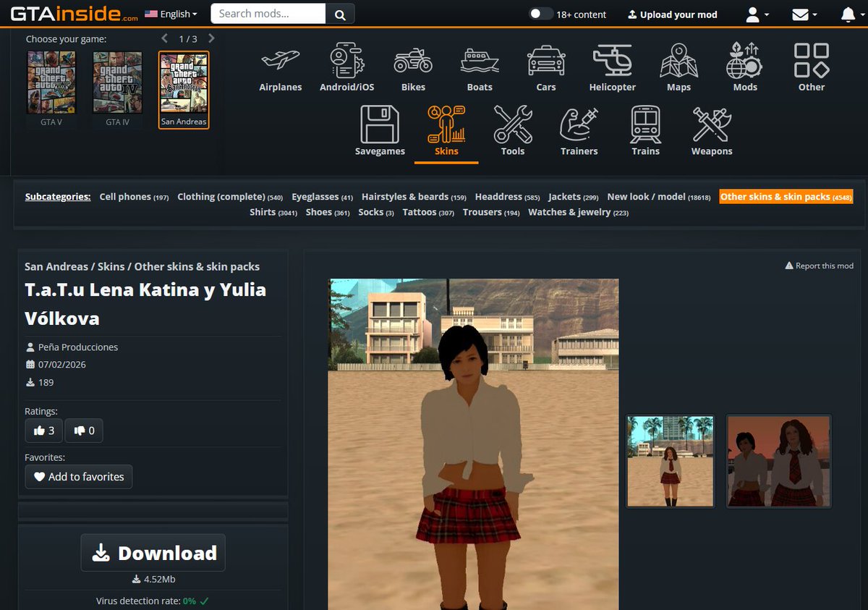Open the notifications bell

848,14
